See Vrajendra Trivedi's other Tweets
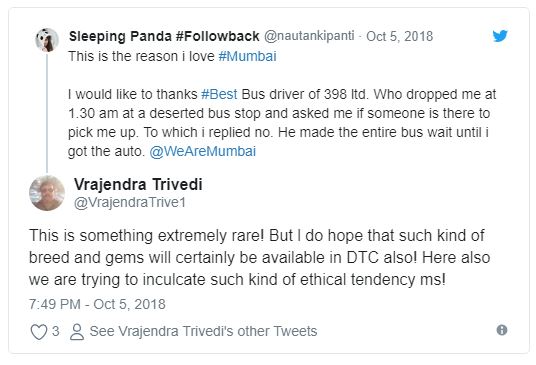The image size is (536, 365). pyautogui.click(x=203, y=331)
